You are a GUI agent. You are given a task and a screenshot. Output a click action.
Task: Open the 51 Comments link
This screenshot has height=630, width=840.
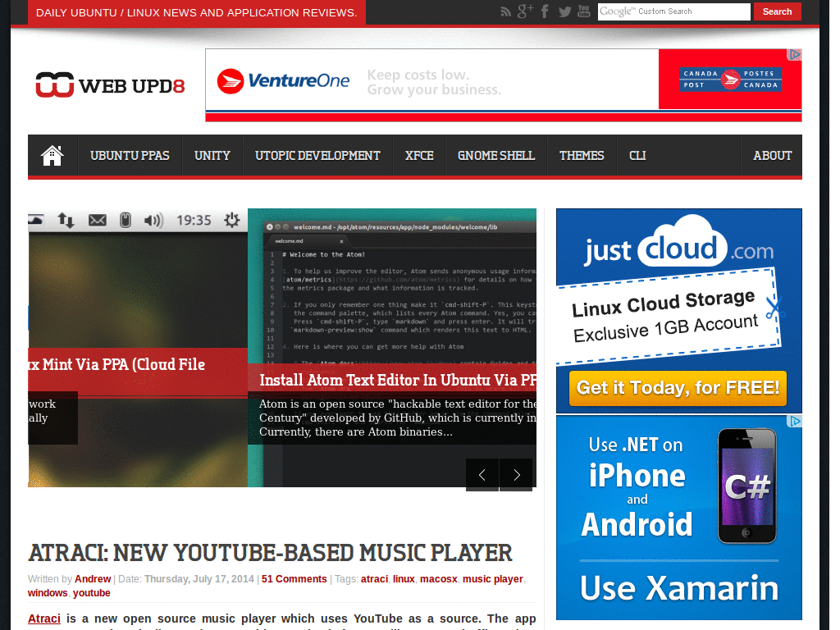click(294, 579)
